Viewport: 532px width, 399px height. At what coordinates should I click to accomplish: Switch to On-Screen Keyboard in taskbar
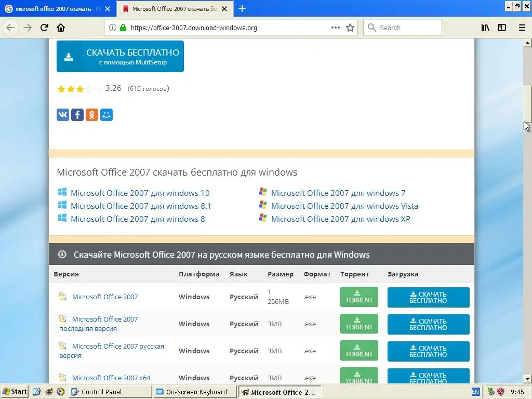tap(195, 392)
